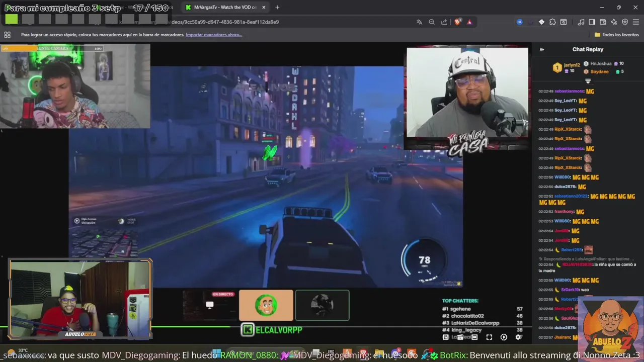Click the white tag-shaped extension icon in toolbar
The image size is (644, 362).
541,22
